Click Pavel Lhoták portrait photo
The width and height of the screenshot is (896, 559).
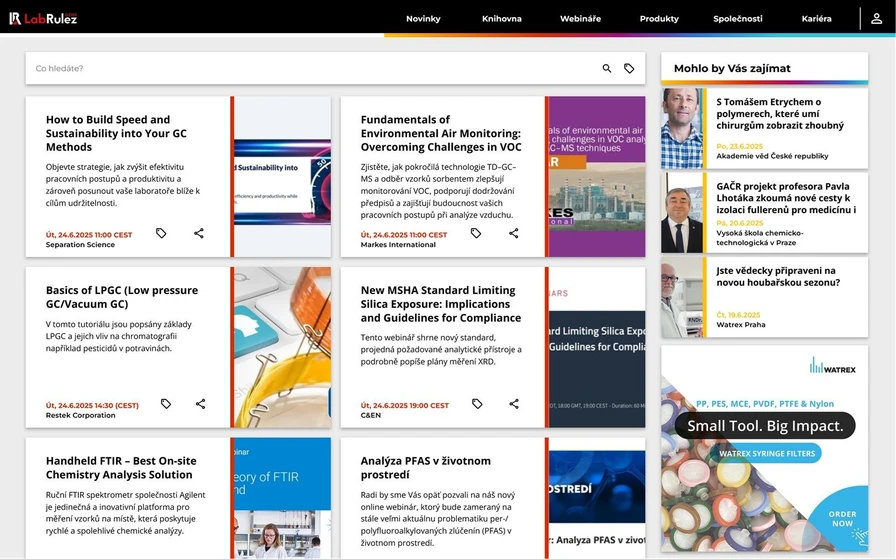[682, 213]
